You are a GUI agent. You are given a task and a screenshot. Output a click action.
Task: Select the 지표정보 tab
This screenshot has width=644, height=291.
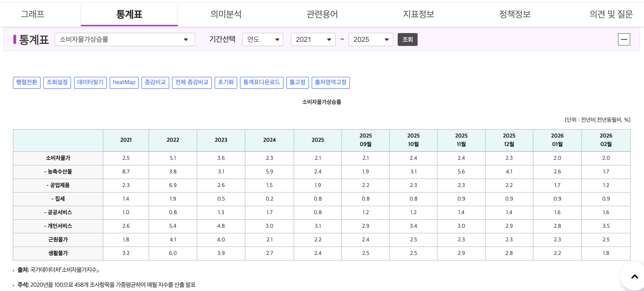[x=419, y=14]
